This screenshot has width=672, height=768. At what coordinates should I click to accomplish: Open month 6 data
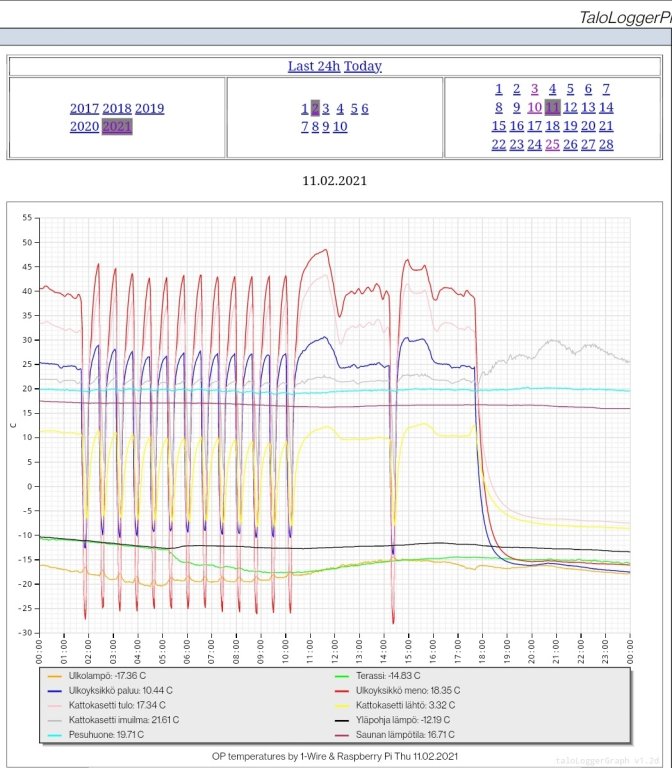(365, 108)
